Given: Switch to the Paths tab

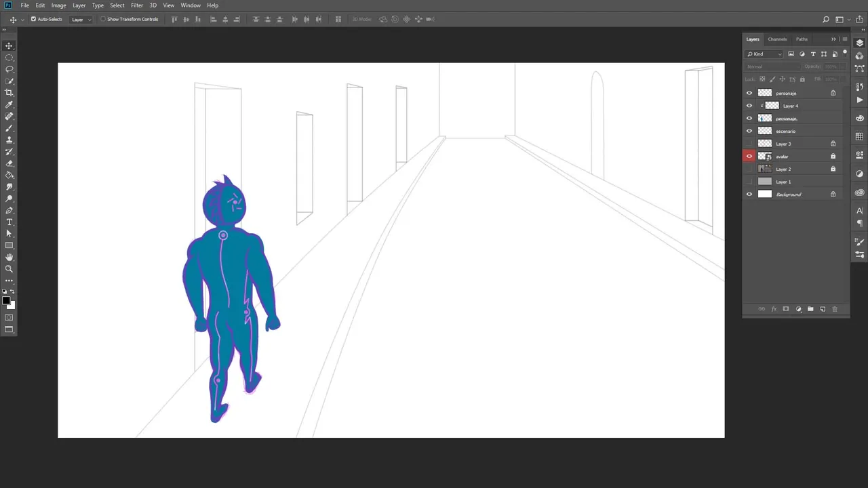Looking at the screenshot, I should [802, 39].
